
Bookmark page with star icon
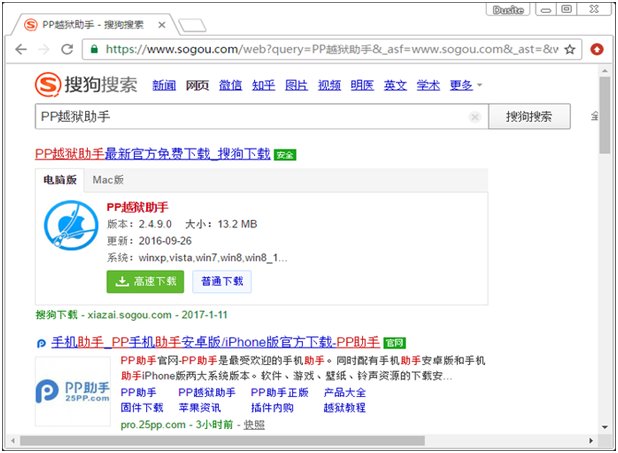point(570,49)
